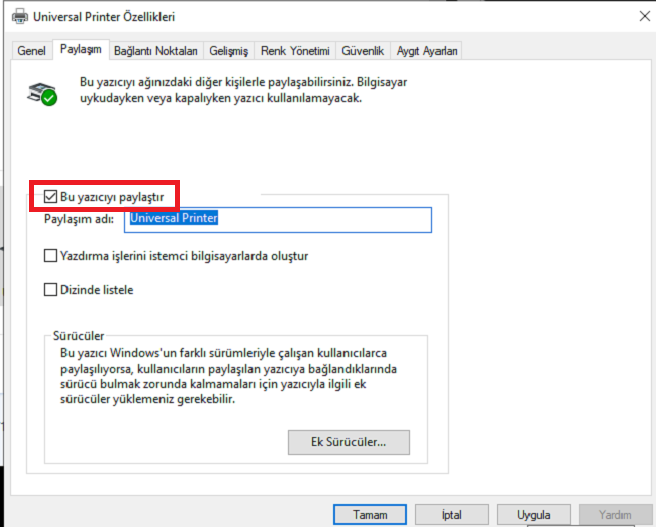Image resolution: width=656 pixels, height=527 pixels.
Task: Select the Paylaşım tab
Action: [x=81, y=49]
